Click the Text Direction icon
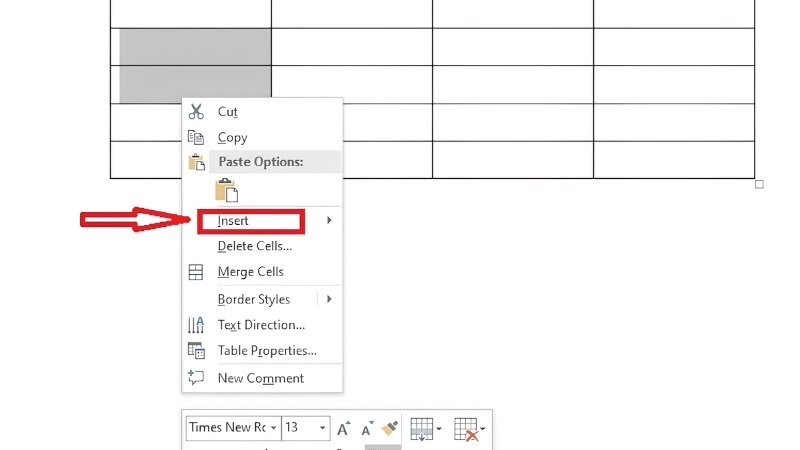800x450 pixels. (x=196, y=325)
